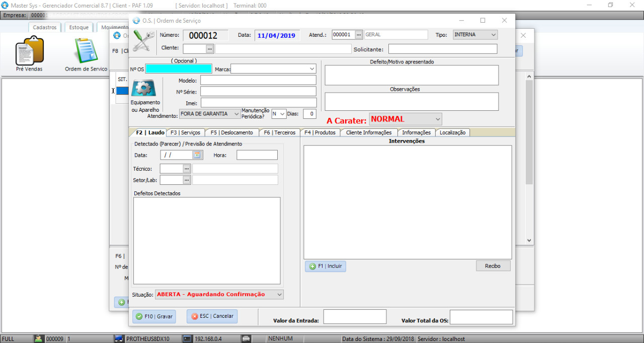Click the Defeitos Detectados text area

[x=207, y=241]
